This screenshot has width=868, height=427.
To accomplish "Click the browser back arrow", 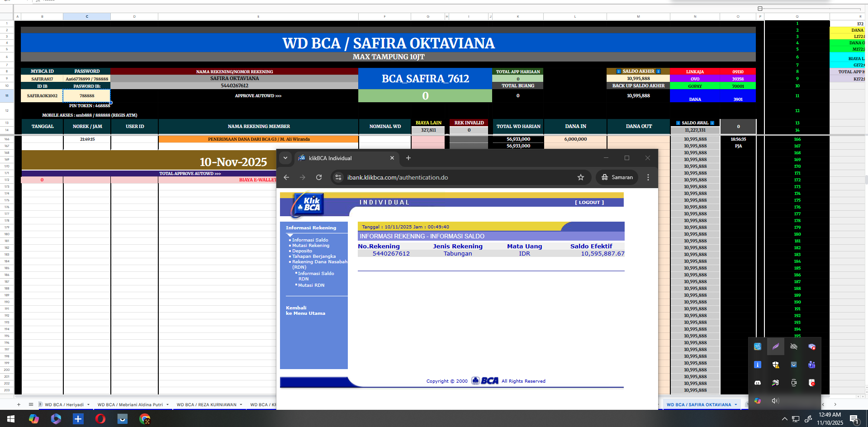I will [286, 177].
